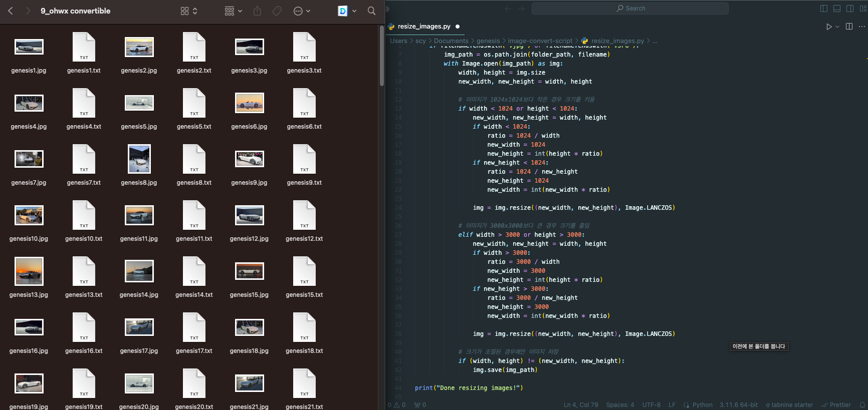Go back in VS Code editor history

508,9
